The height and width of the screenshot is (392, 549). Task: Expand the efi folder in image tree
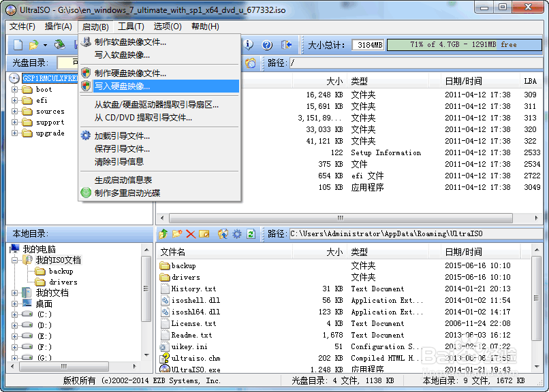point(14,100)
